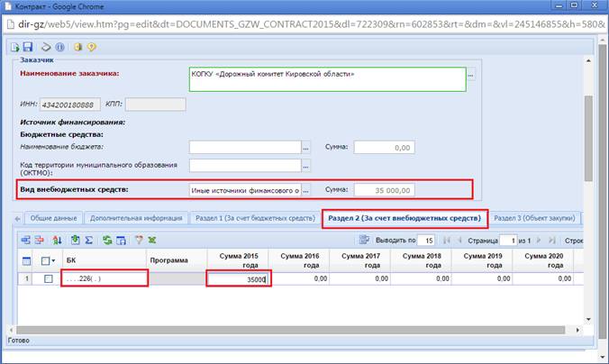Click the Excel export icon
This screenshot has width=609, height=364.
tap(152, 240)
